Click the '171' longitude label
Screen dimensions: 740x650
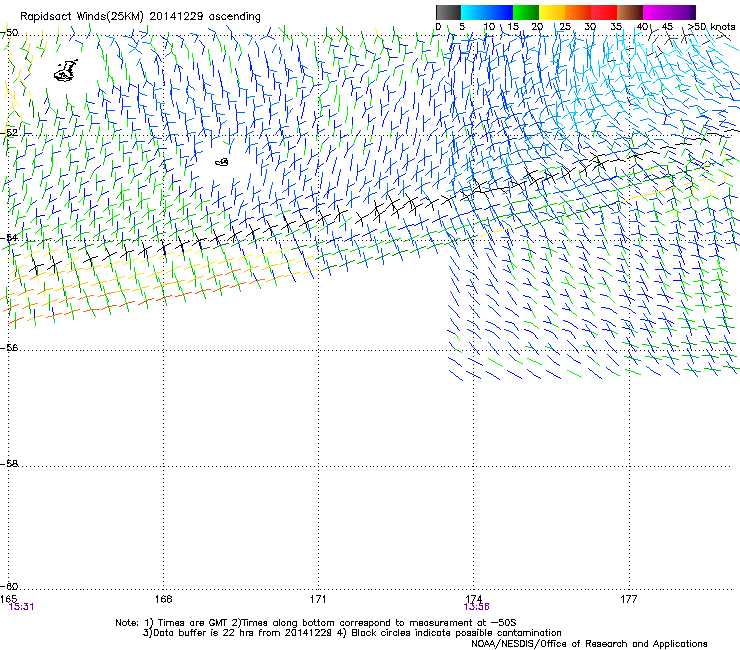coord(318,599)
